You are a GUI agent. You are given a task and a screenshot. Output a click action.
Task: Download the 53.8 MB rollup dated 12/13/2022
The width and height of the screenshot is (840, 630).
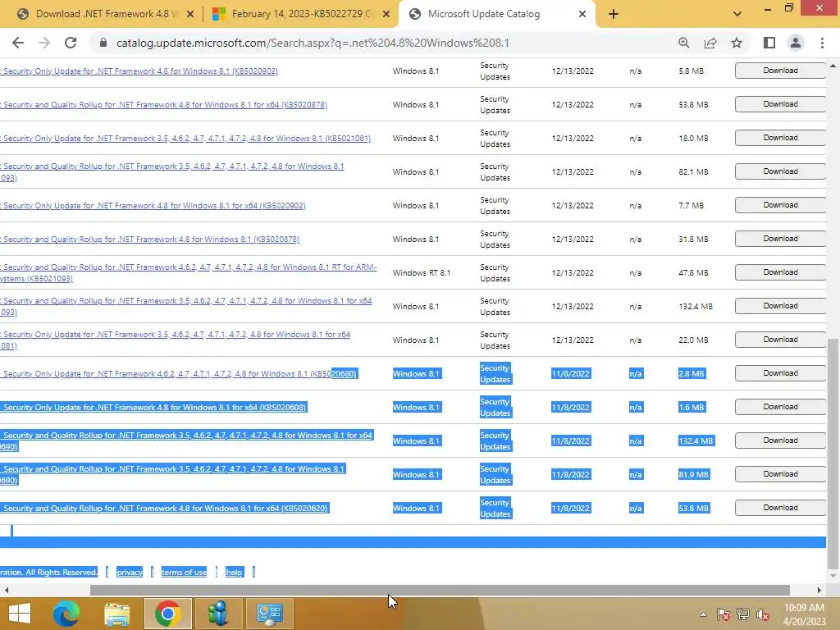pyautogui.click(x=780, y=104)
